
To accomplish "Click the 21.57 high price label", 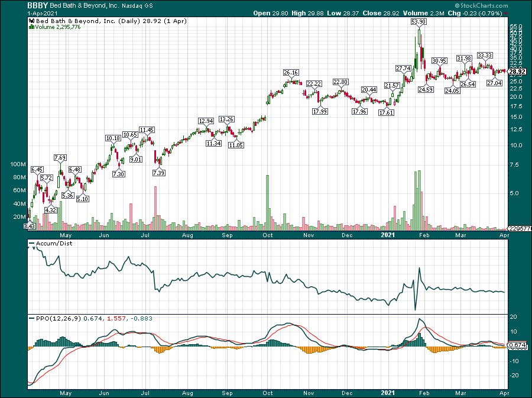I will 392,86.
